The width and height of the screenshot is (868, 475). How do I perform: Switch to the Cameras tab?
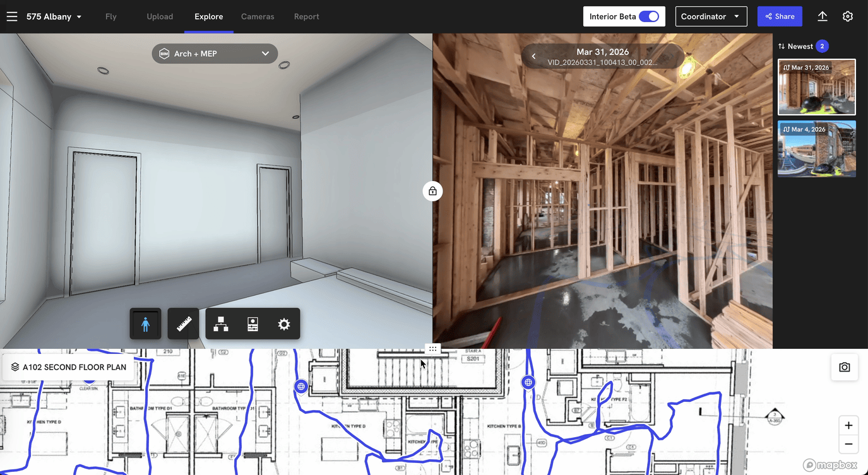pos(258,16)
